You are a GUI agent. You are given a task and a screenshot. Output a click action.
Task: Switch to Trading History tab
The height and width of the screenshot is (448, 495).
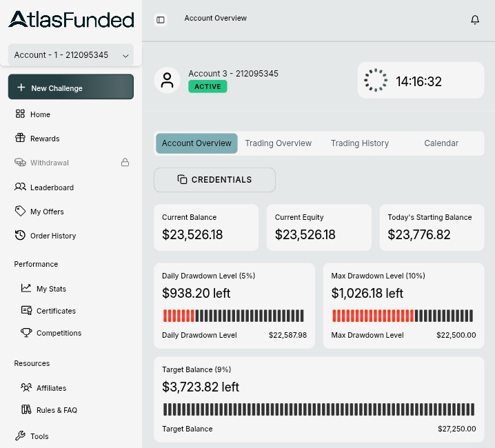tap(360, 143)
